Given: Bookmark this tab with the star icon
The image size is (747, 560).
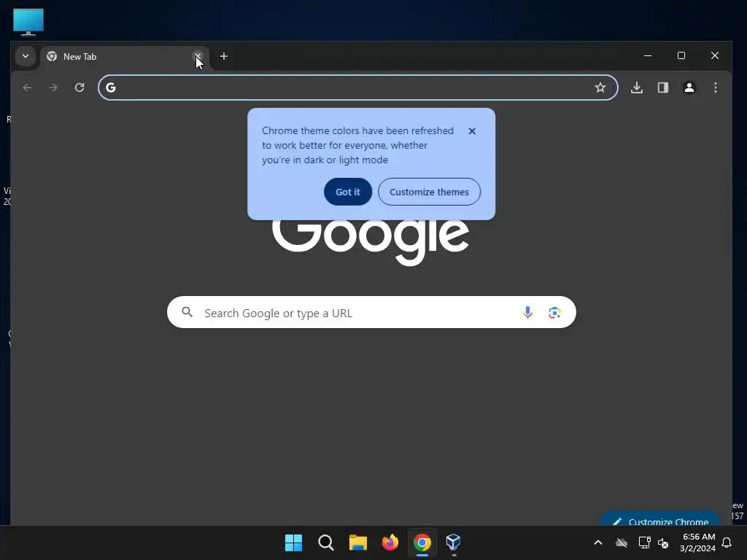Looking at the screenshot, I should (x=600, y=87).
